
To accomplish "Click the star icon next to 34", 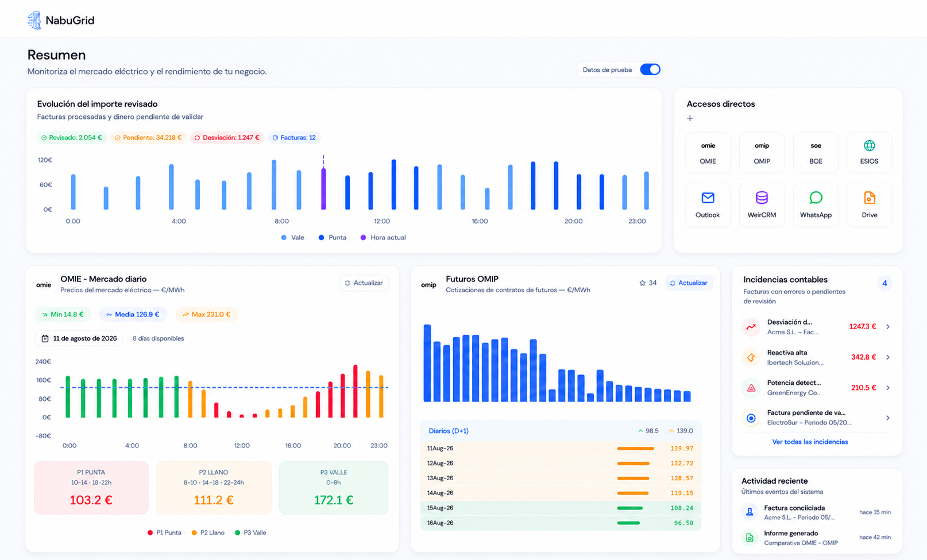I will click(642, 283).
